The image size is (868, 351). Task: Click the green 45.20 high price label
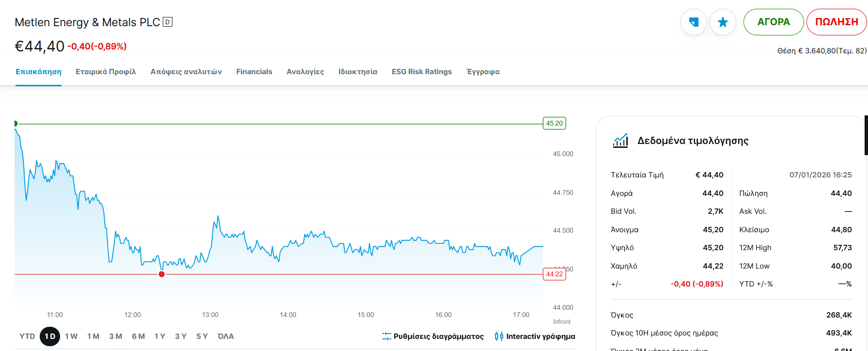coord(554,124)
